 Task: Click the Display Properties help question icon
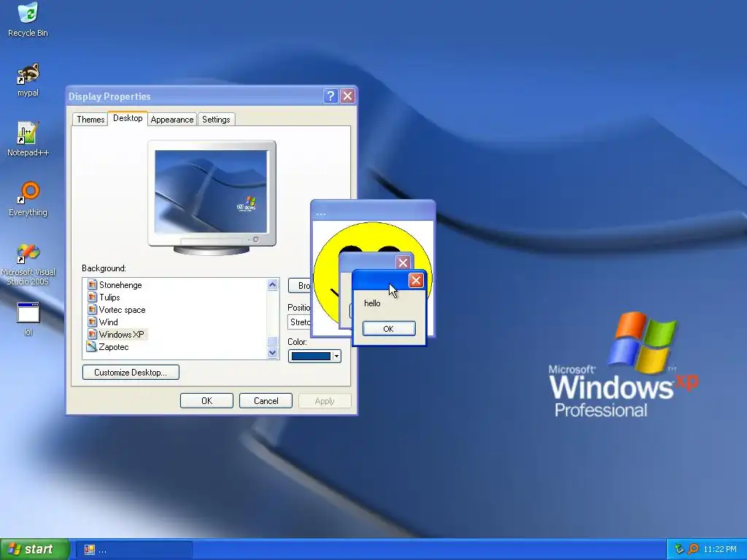(330, 96)
